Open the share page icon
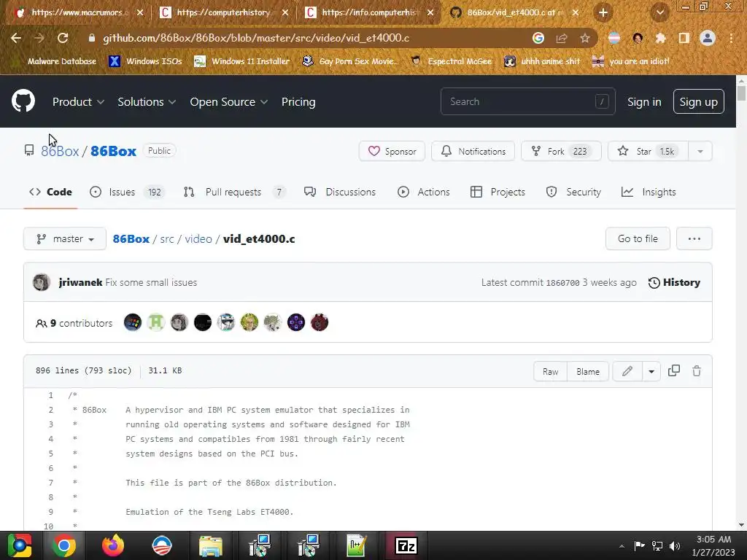 (562, 38)
